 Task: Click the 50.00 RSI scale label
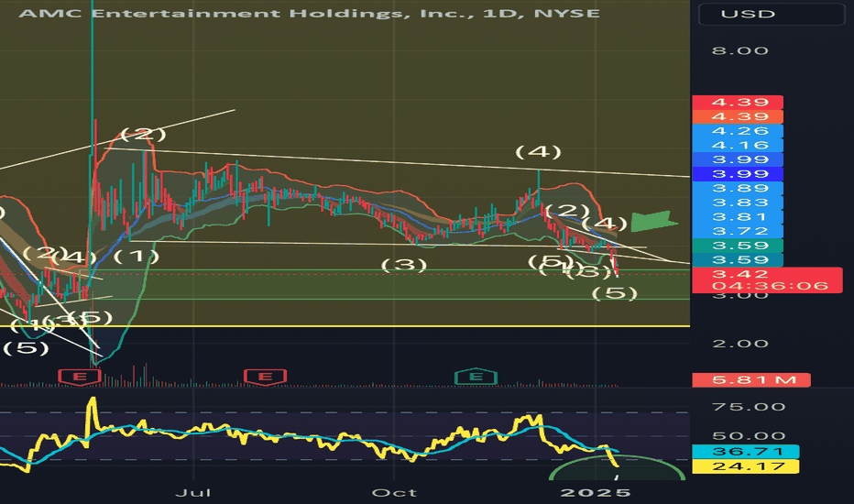[x=749, y=436]
